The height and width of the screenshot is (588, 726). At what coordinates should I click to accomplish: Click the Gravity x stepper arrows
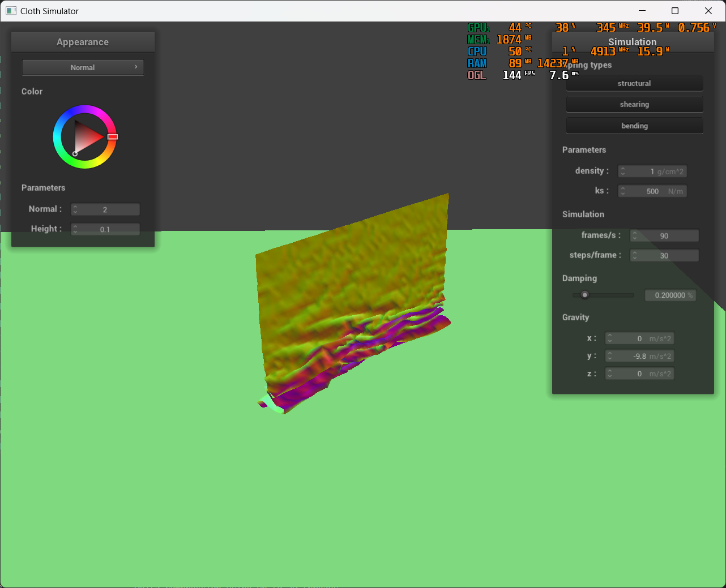click(x=610, y=338)
